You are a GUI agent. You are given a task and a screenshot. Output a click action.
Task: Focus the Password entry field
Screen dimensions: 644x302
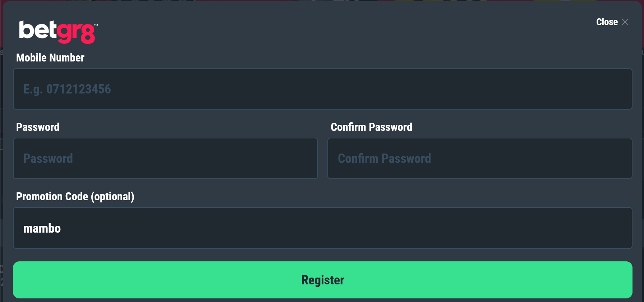click(x=165, y=158)
